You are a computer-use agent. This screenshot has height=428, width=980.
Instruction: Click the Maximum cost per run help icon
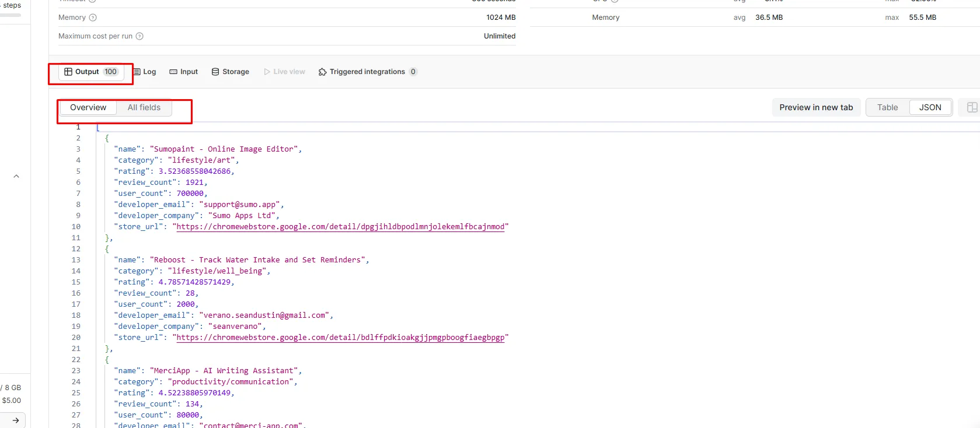(139, 36)
